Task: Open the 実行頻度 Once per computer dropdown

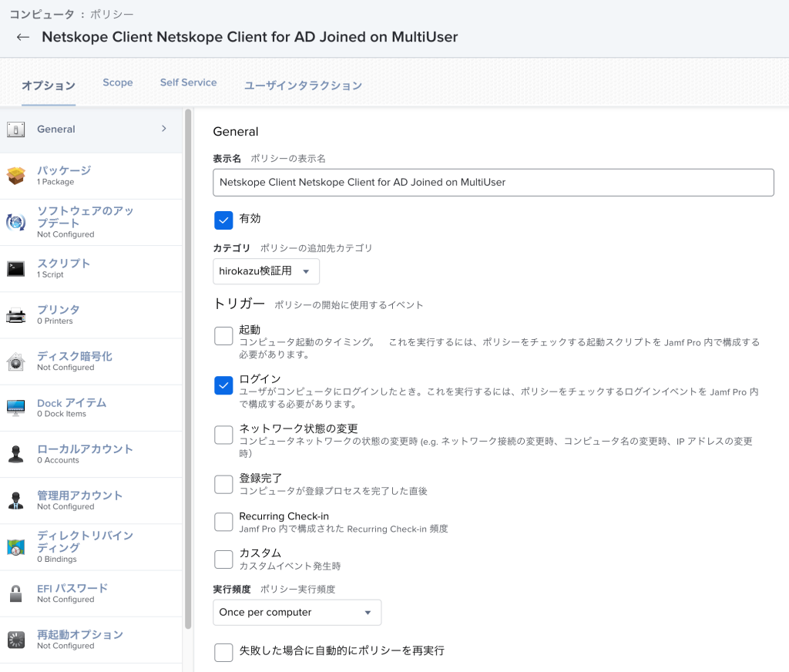Action: point(297,613)
